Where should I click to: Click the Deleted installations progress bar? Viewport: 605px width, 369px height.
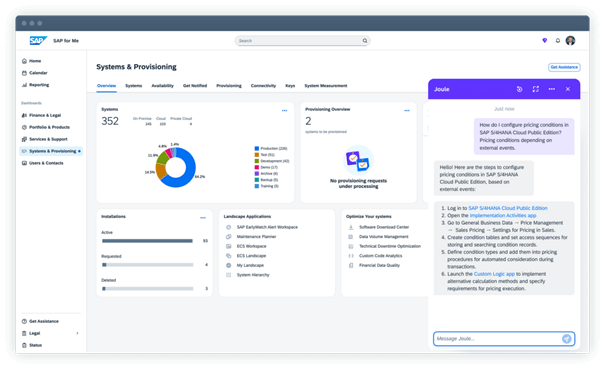(147, 289)
